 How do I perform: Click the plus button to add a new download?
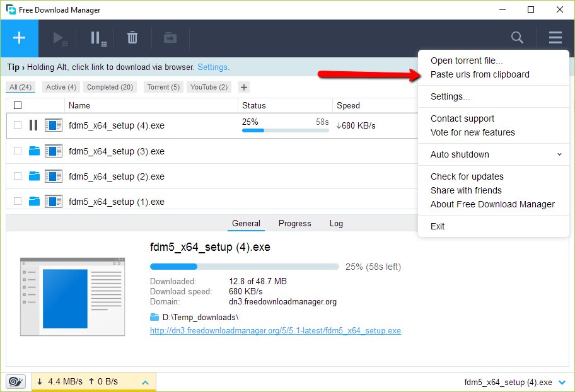point(19,38)
